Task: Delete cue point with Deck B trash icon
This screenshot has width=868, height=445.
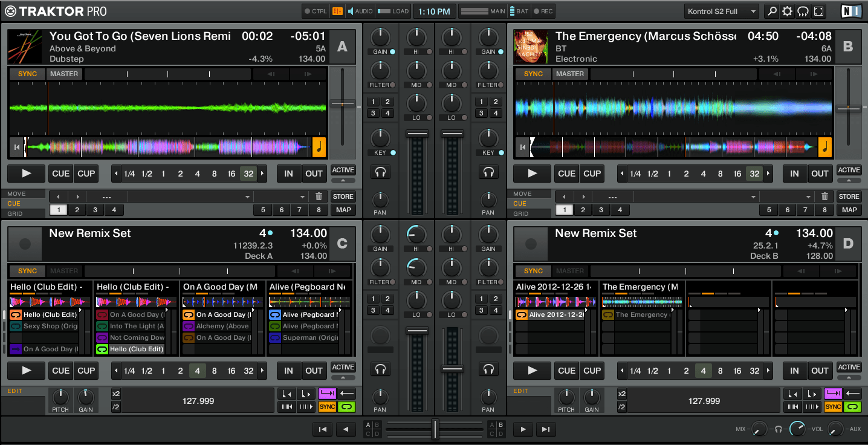Action: [824, 197]
